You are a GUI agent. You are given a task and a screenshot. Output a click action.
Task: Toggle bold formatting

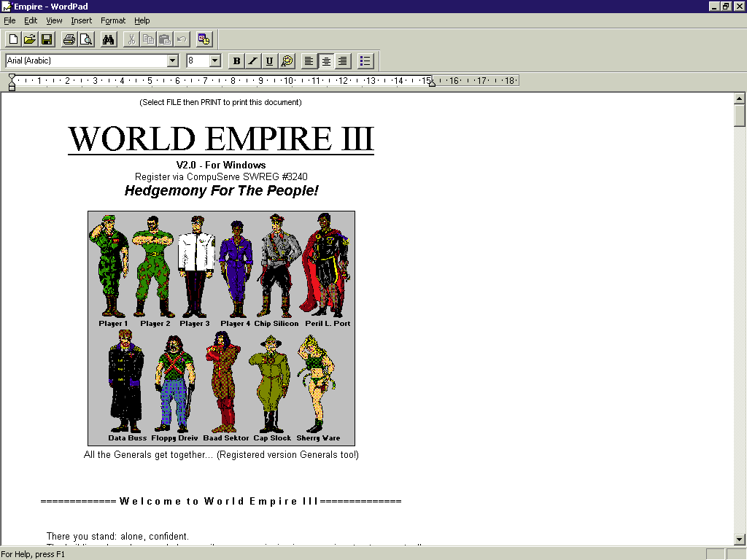(x=236, y=61)
